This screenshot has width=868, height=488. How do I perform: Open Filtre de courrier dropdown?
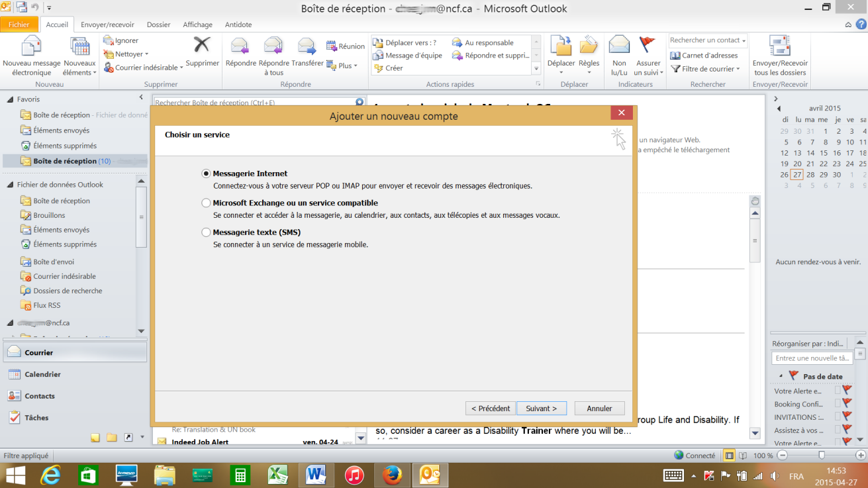705,69
